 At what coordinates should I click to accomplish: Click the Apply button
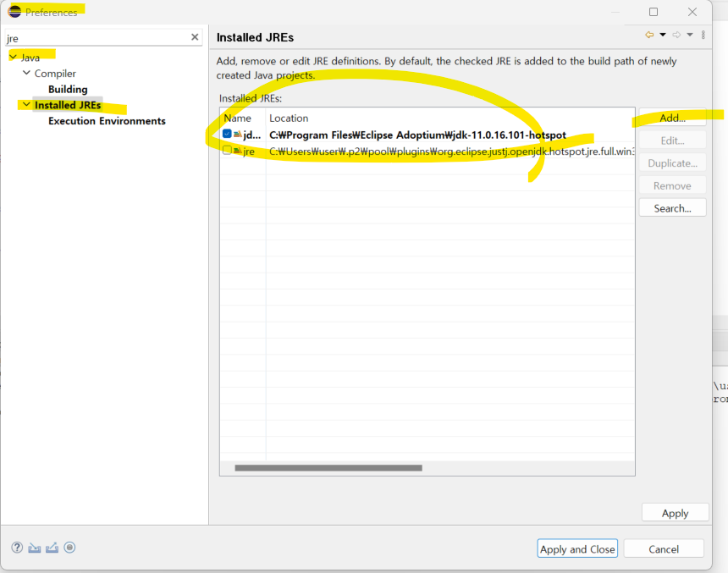(675, 513)
